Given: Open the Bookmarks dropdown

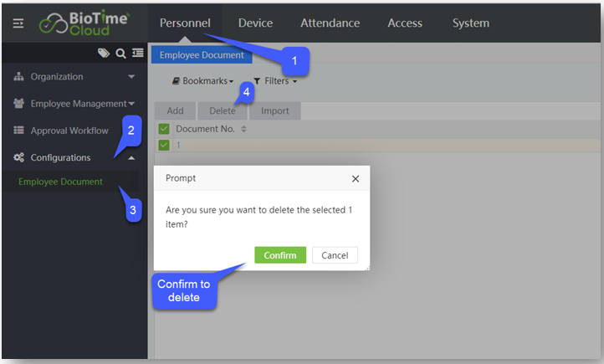Looking at the screenshot, I should 202,81.
